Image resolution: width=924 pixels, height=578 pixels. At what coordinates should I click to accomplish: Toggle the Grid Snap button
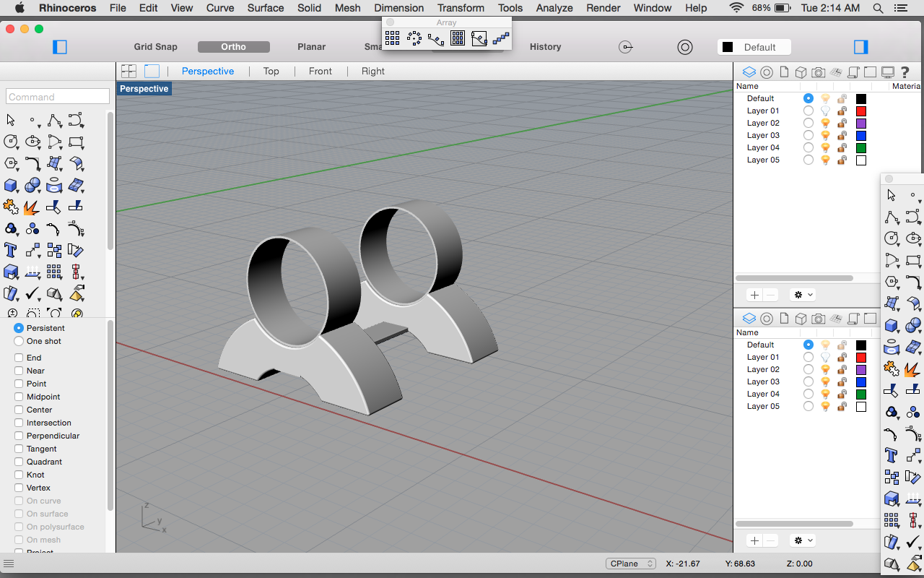tap(155, 47)
